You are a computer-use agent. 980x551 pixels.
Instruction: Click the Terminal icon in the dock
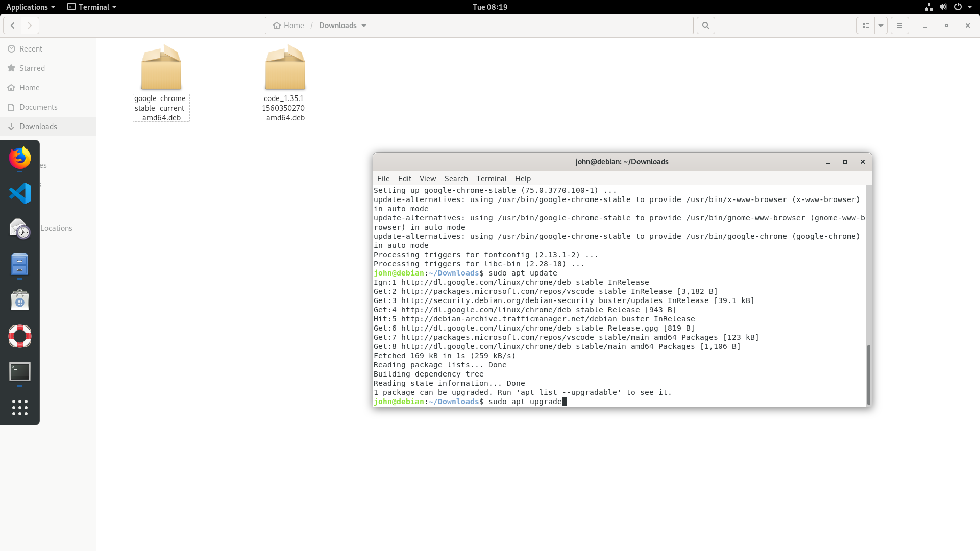point(20,372)
